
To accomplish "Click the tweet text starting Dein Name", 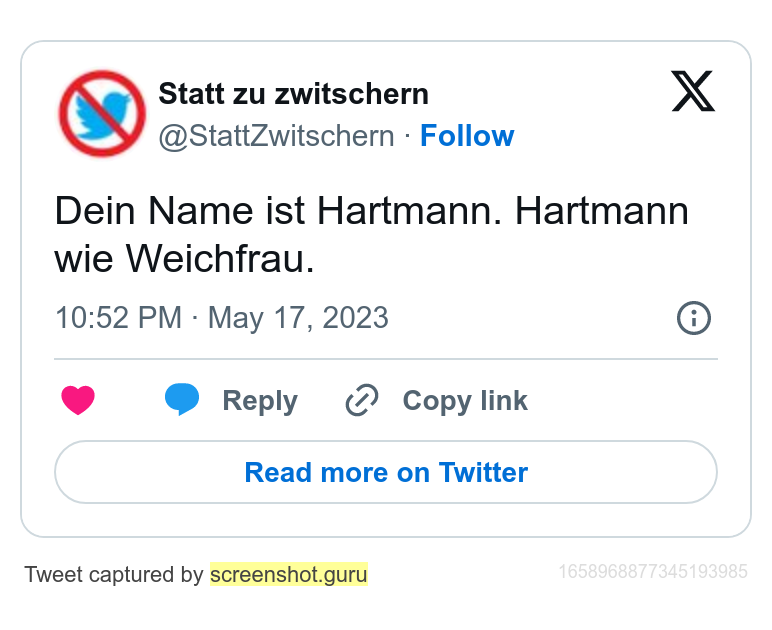I will coord(371,234).
